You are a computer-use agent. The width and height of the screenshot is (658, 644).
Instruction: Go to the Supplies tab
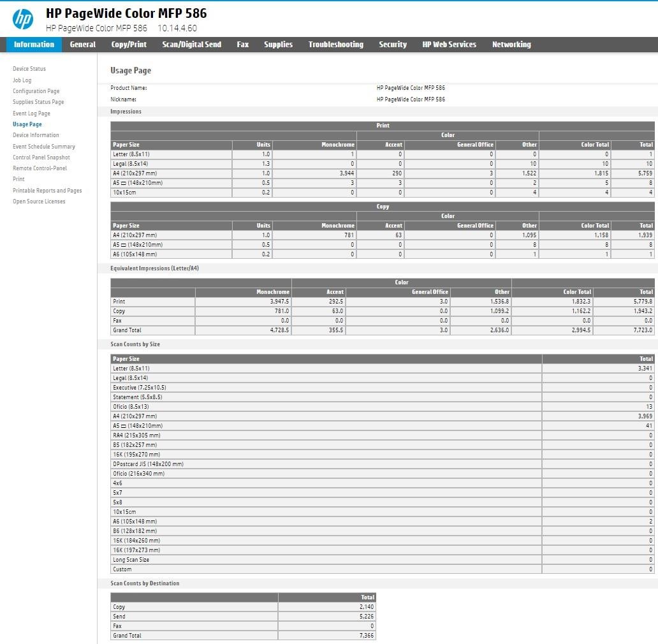278,45
